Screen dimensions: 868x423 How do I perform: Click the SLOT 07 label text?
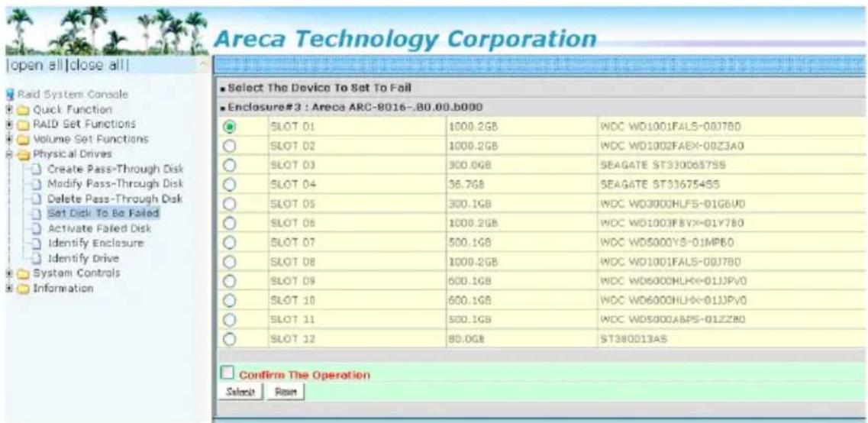(x=292, y=242)
